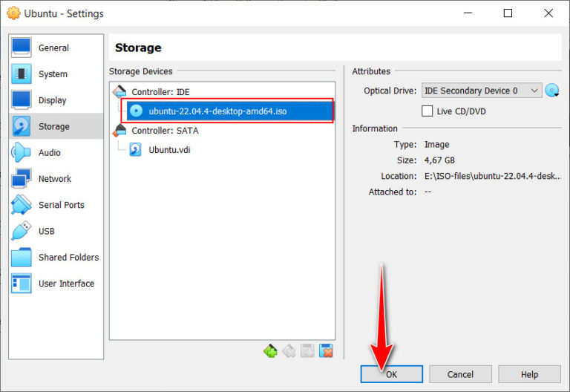Confirm settings with the OK button

click(x=392, y=374)
